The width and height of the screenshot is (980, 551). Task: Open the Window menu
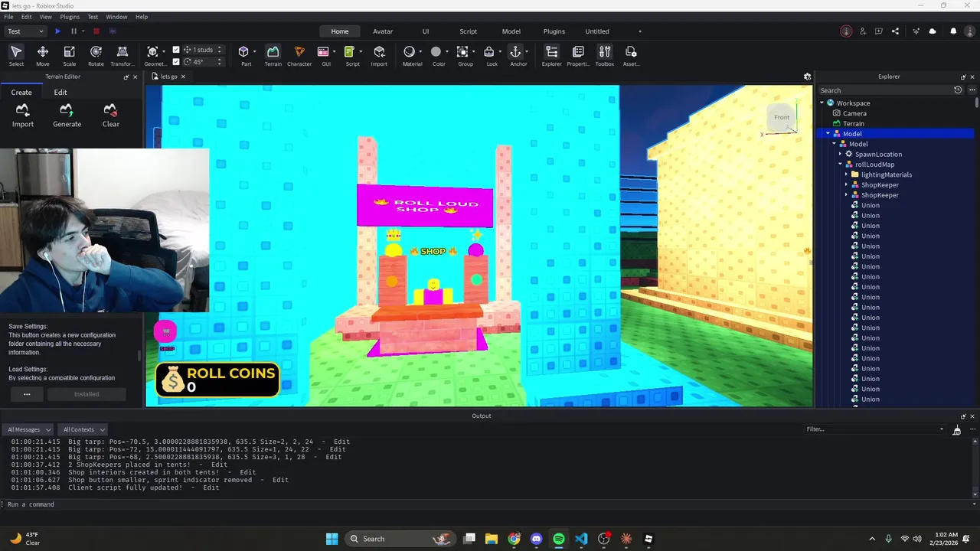[x=116, y=17]
